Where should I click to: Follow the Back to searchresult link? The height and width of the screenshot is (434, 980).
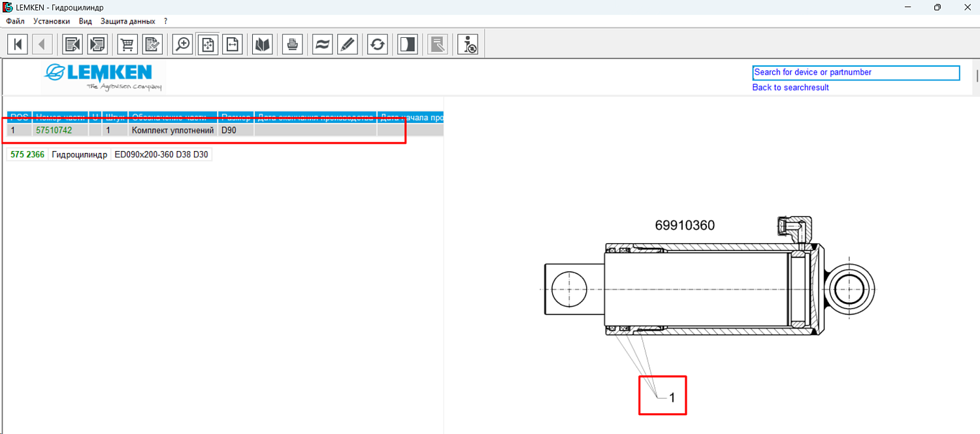point(791,88)
